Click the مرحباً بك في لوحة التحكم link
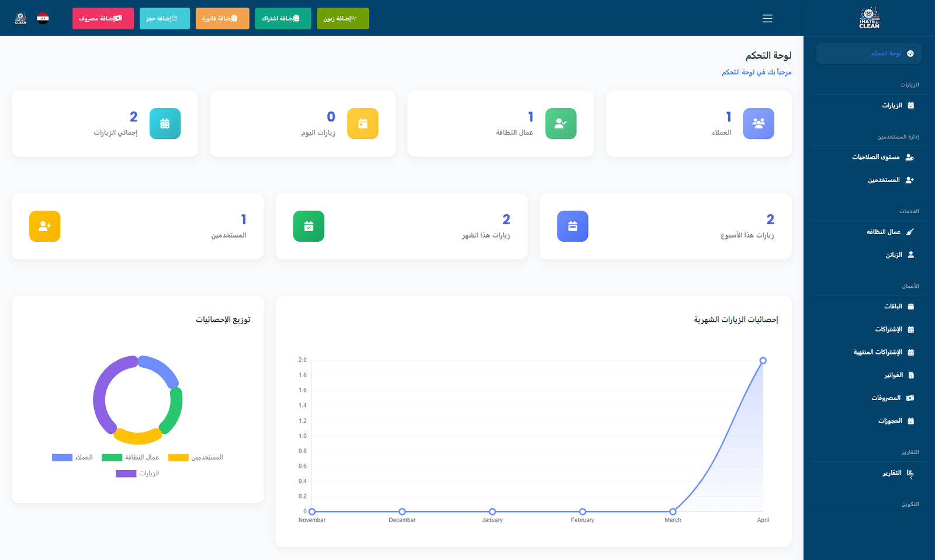The image size is (935, 560). pos(756,72)
